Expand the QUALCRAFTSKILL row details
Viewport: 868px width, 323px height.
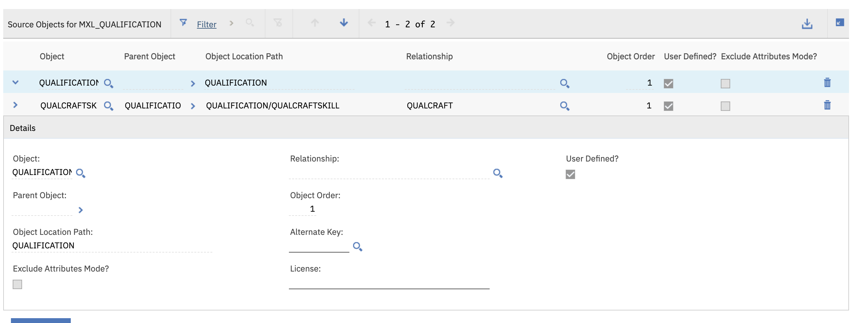[x=15, y=105]
